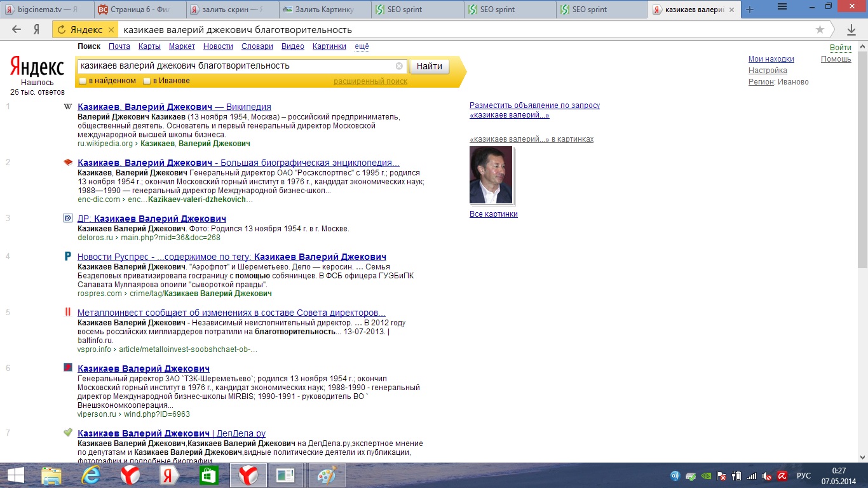Click the blue P favicon of the Руспрес result
Screen dimensions: 868x488
pyautogui.click(x=68, y=256)
